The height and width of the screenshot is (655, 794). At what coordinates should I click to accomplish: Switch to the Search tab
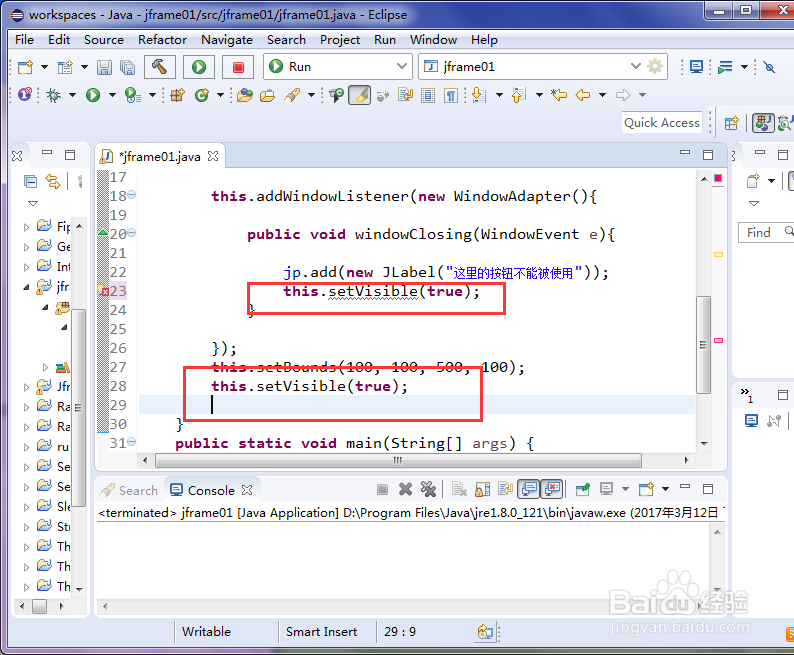click(x=129, y=490)
